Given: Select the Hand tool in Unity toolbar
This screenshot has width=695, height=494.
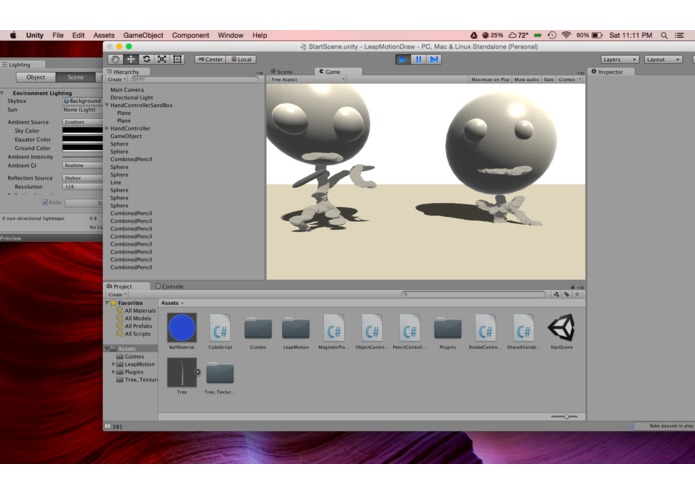Looking at the screenshot, I should (115, 59).
